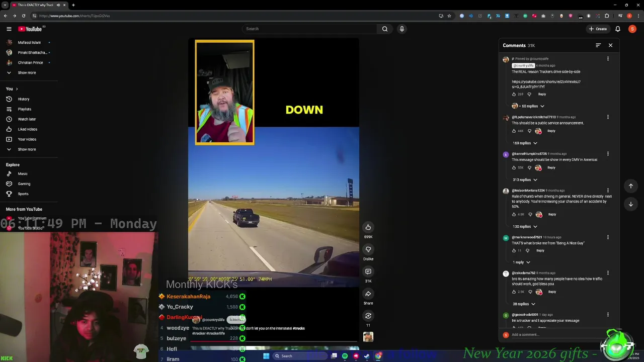Open options menu for @kennethlumpkins8725's comment

click(x=608, y=154)
